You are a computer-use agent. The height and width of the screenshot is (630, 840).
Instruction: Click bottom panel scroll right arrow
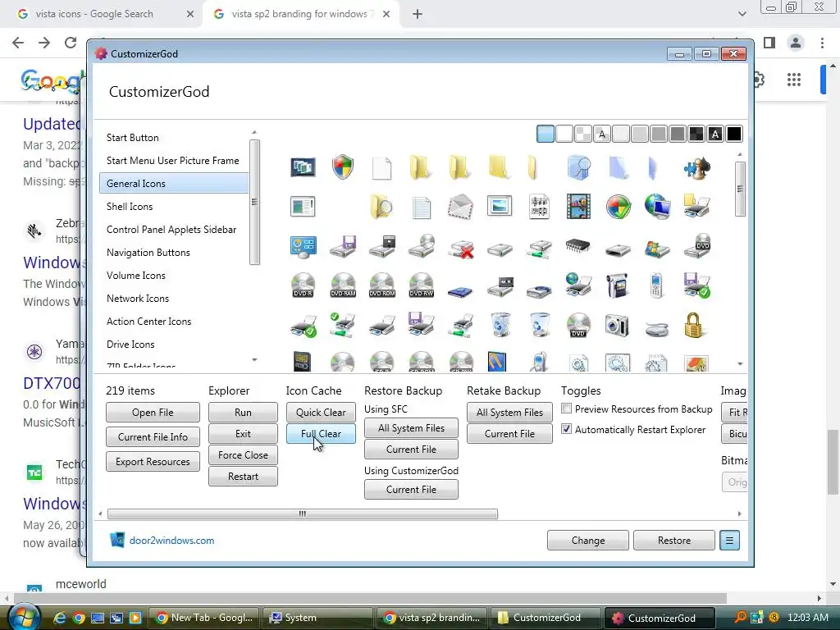point(739,514)
